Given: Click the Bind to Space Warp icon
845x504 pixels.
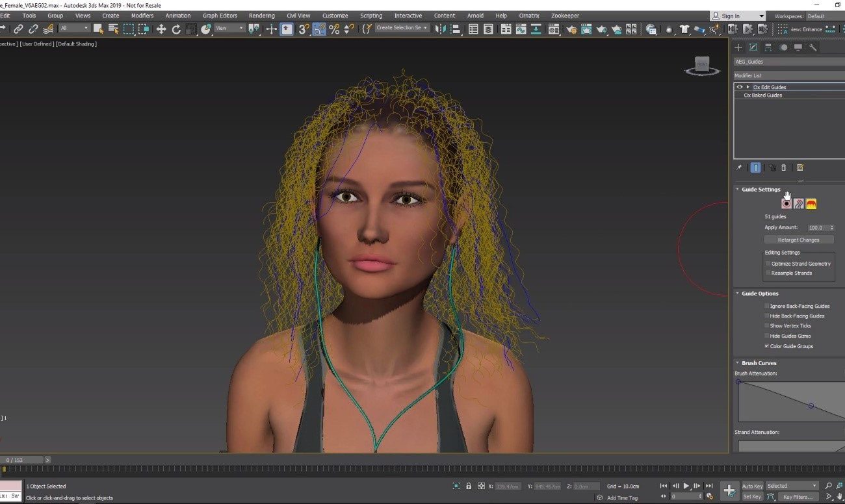Looking at the screenshot, I should 48,29.
